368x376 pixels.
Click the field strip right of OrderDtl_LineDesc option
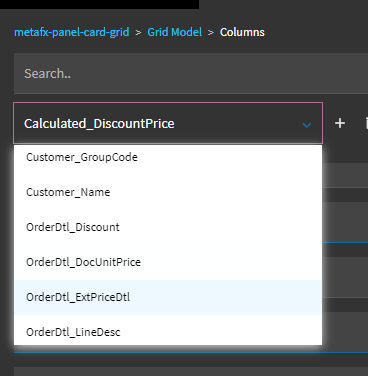(345, 332)
